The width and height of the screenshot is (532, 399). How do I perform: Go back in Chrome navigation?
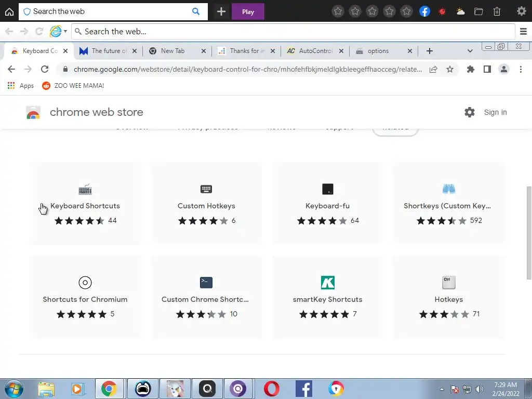pos(11,69)
